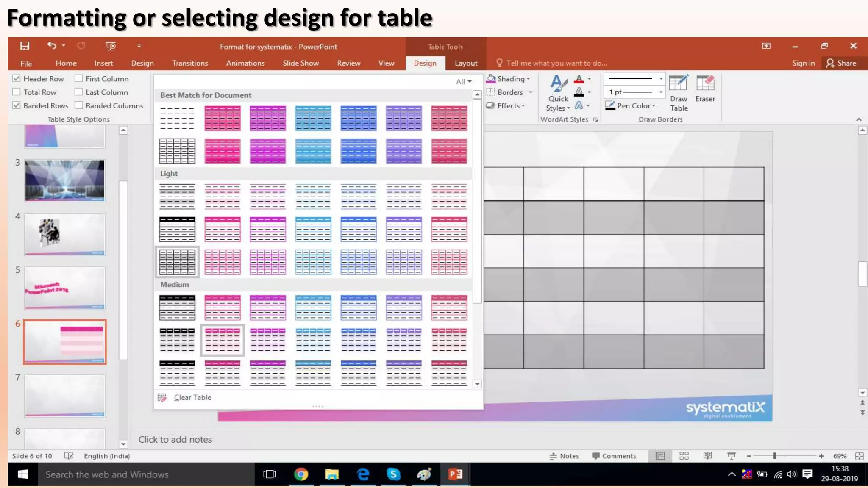This screenshot has height=488, width=868.
Task: Open Skype from the taskbar
Action: point(393,474)
